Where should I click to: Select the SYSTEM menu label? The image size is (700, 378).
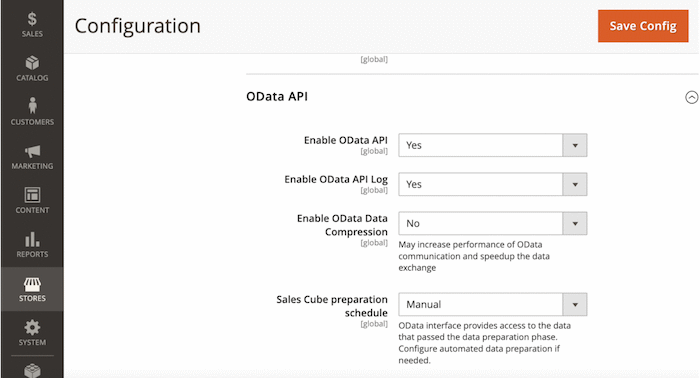32,342
